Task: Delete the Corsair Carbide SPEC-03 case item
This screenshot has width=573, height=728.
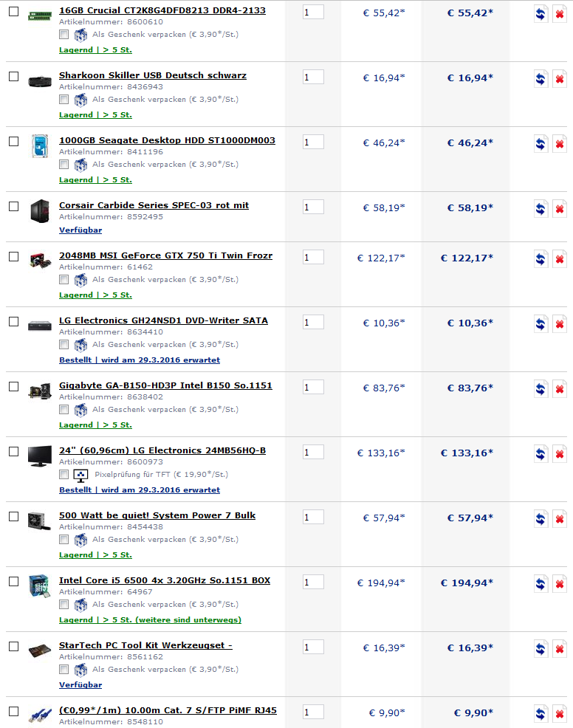Action: pos(560,209)
